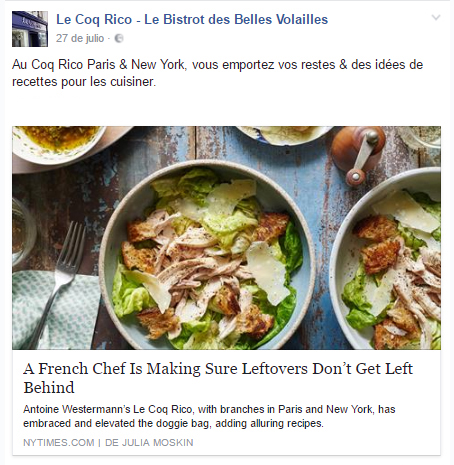The width and height of the screenshot is (454, 465).
Task: Click the wooden pepper mill in photo
Action: click(x=358, y=154)
